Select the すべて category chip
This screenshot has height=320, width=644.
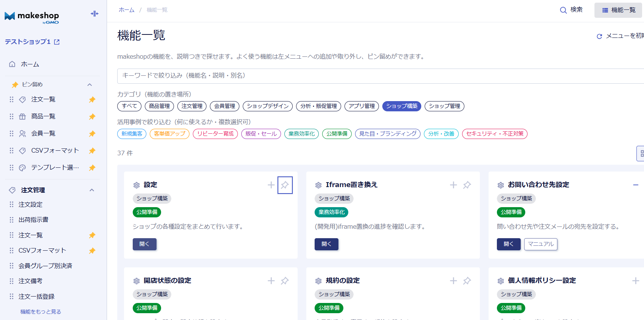[x=129, y=106]
